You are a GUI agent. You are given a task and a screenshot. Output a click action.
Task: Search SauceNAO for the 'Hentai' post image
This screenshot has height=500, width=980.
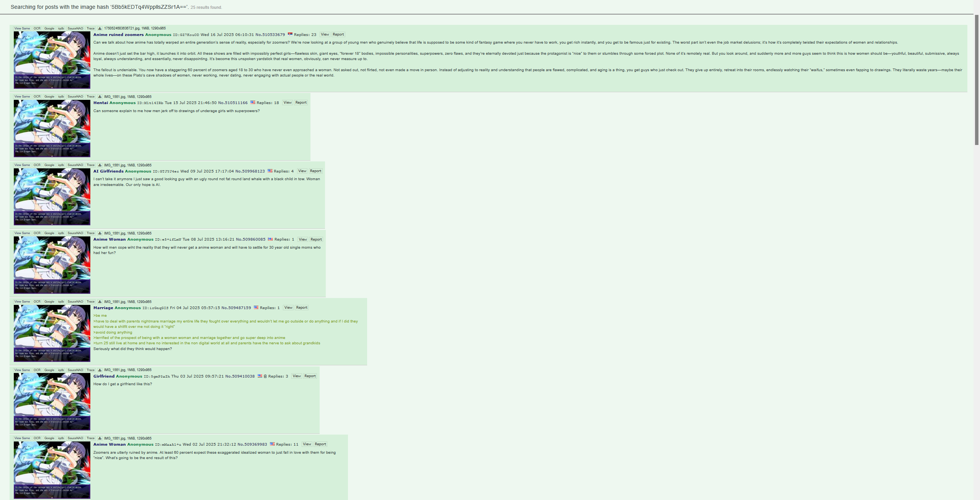click(x=75, y=97)
